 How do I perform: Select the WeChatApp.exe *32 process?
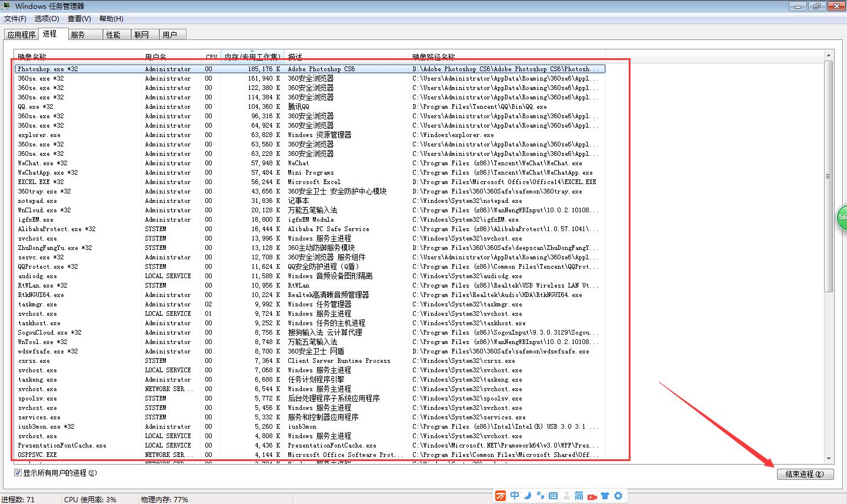point(309,172)
